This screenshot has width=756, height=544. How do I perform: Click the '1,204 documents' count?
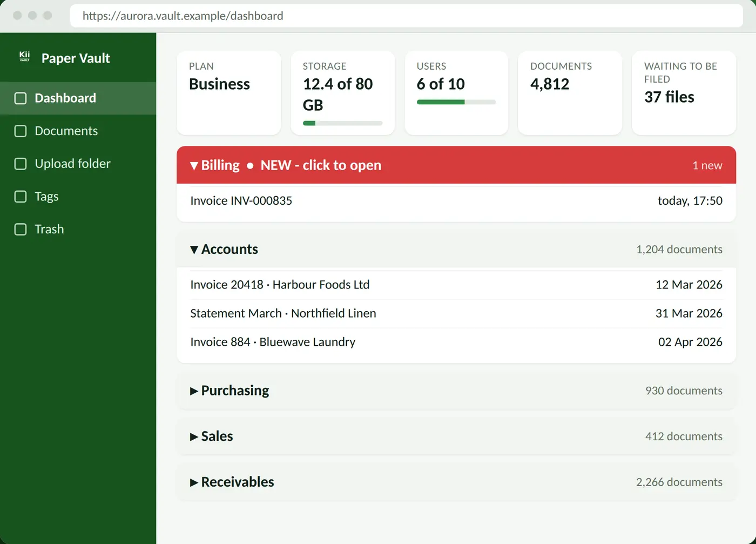click(679, 250)
